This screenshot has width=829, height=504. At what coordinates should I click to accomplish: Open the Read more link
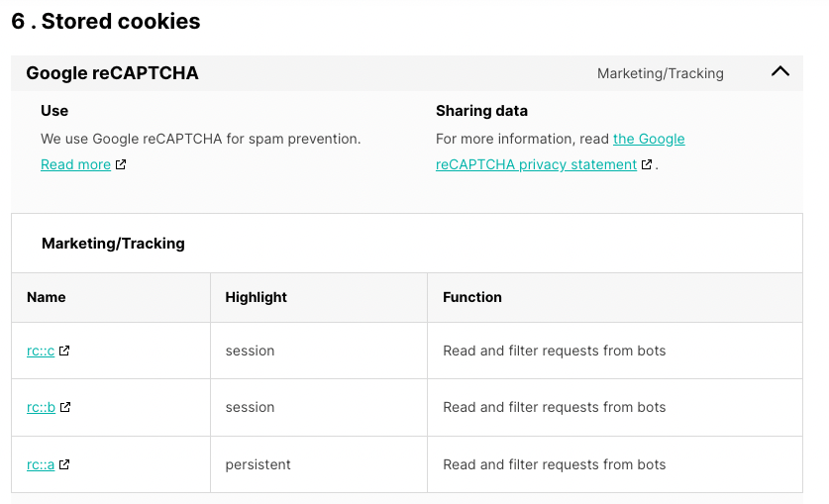click(75, 164)
